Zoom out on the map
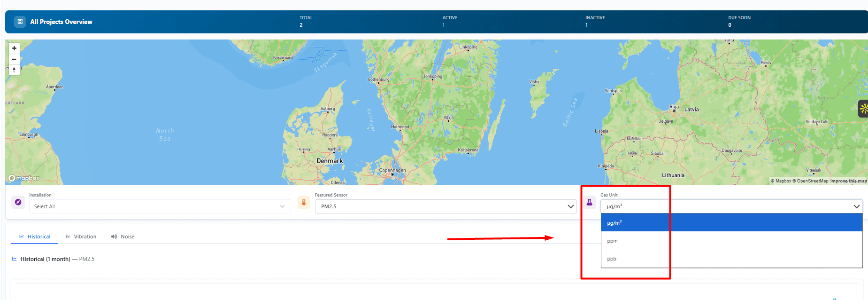868x300 pixels. click(14, 59)
